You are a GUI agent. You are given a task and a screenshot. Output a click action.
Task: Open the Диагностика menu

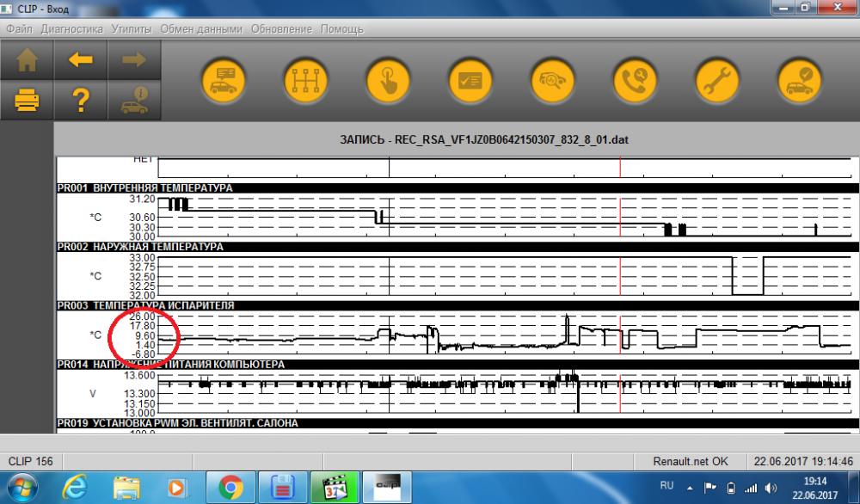coord(72,29)
